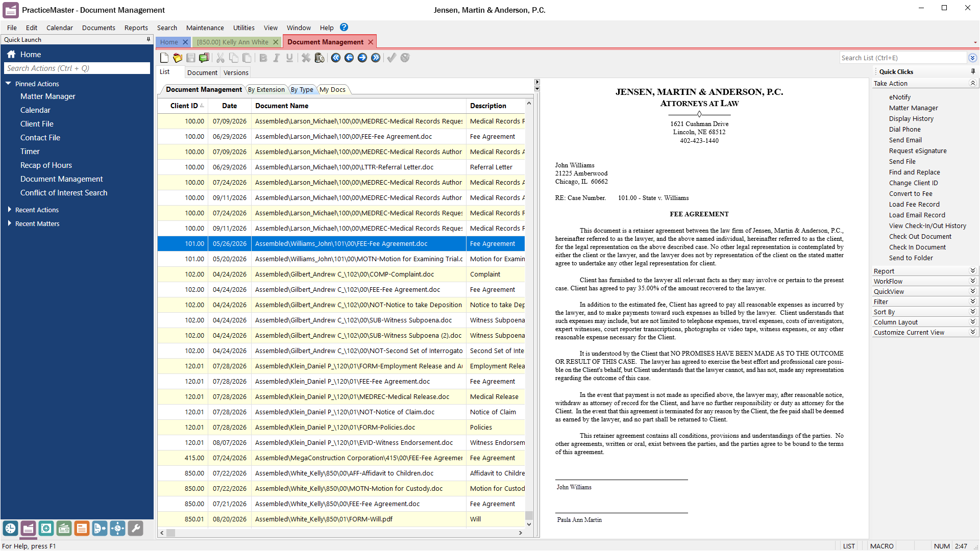Open the Utilities menu
The width and height of the screenshot is (980, 551).
tap(244, 28)
